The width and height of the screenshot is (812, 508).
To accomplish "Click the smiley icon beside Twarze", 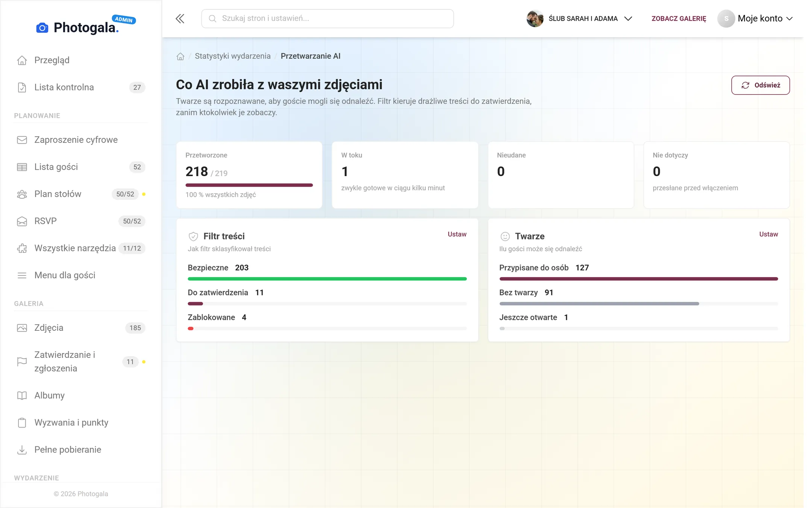I will click(x=505, y=236).
